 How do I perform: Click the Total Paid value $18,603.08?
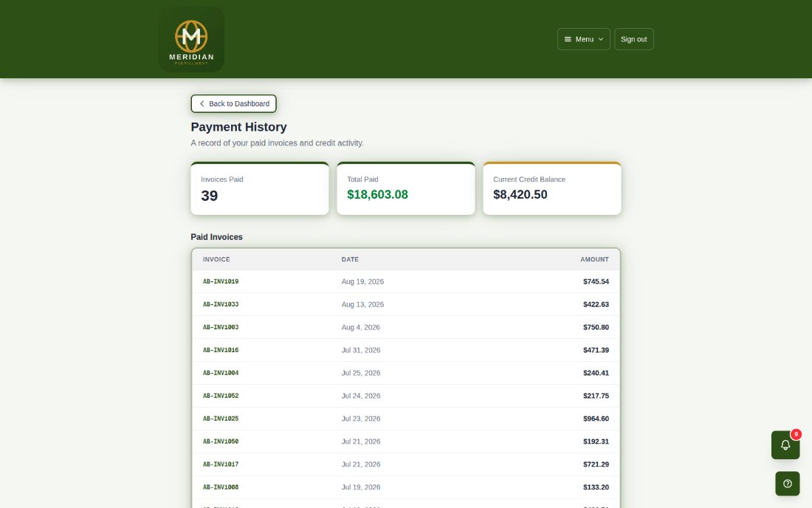(377, 195)
